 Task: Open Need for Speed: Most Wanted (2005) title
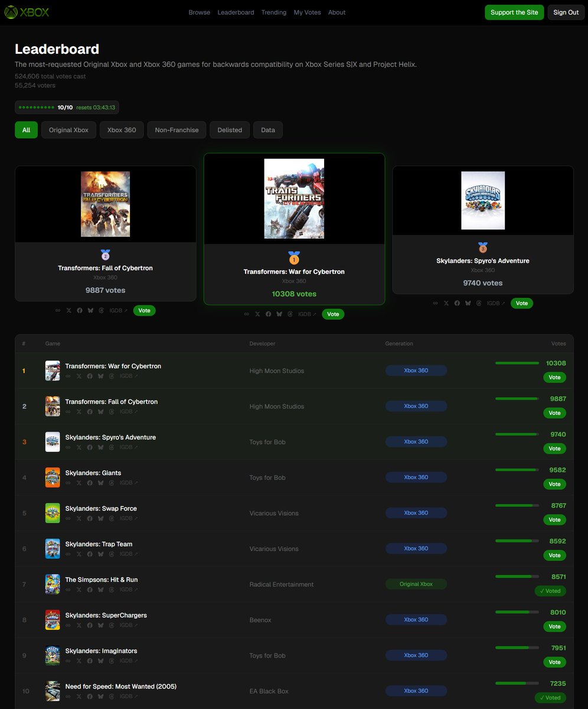(120, 687)
